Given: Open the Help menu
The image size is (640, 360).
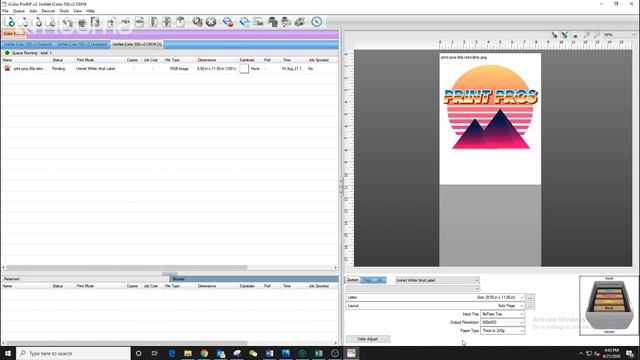Looking at the screenshot, I should (90, 11).
